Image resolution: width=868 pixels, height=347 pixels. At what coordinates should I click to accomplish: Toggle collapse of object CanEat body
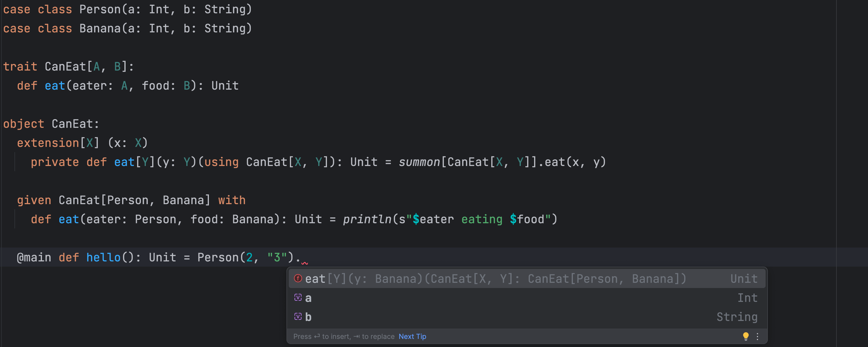coord(2,123)
